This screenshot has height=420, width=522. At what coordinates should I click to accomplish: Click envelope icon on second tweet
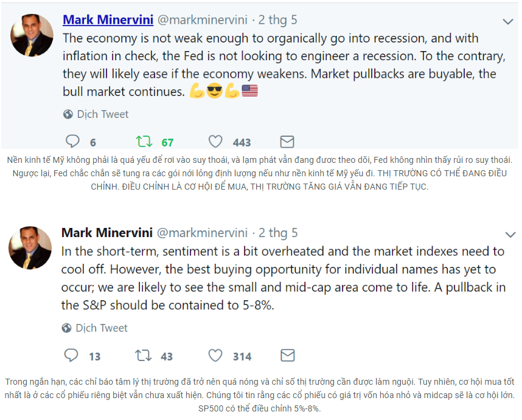pos(287,356)
